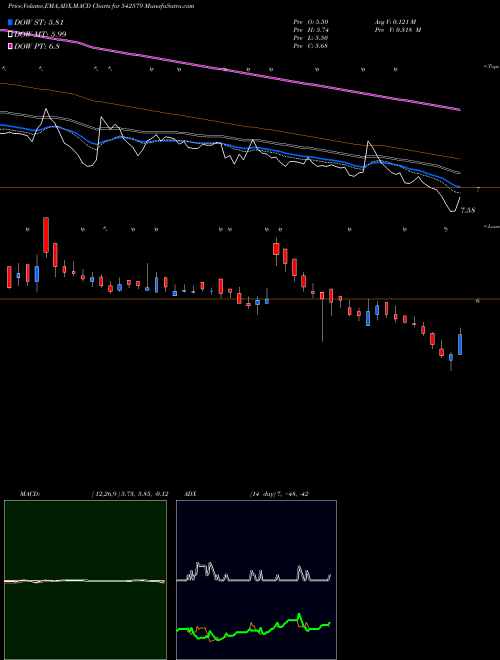Viewport: 500px width, 660px height.
Task: Click the MACD values '5.73, 5.85, -0.12'
Action: pos(144,494)
